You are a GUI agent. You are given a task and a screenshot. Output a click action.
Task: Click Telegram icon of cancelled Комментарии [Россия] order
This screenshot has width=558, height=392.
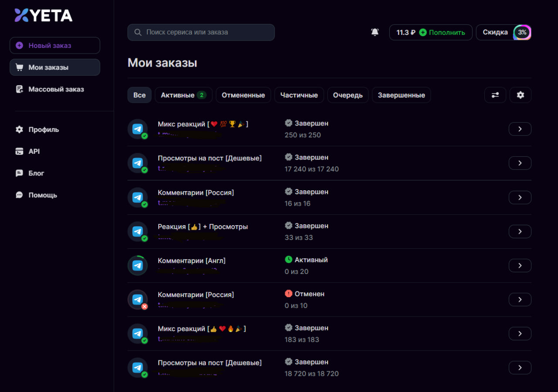[138, 300]
